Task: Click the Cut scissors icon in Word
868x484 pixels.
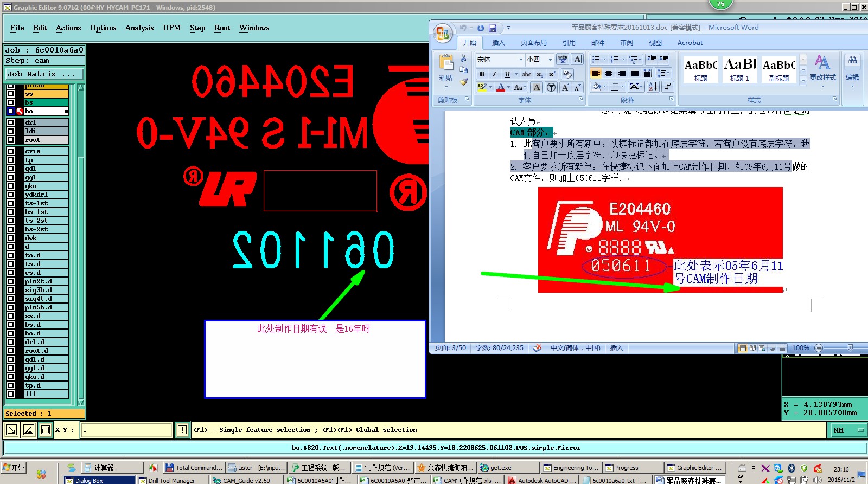Action: [463, 59]
